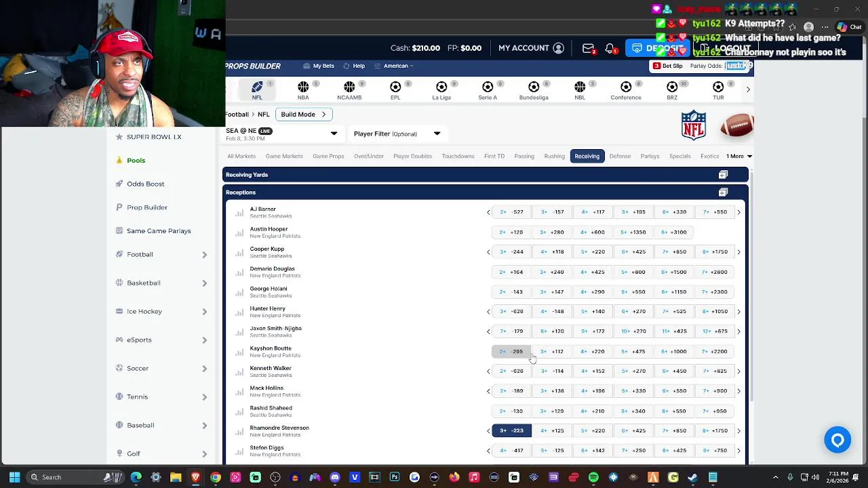Screen dimensions: 868x488
Task: View Hunter Henry stats chart icon
Action: tap(239, 312)
